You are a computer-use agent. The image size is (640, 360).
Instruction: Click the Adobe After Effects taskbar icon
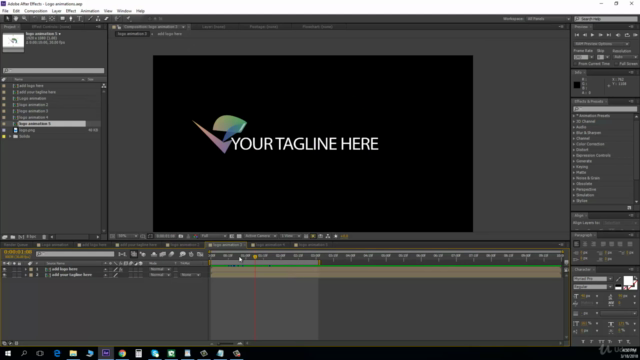[106, 353]
